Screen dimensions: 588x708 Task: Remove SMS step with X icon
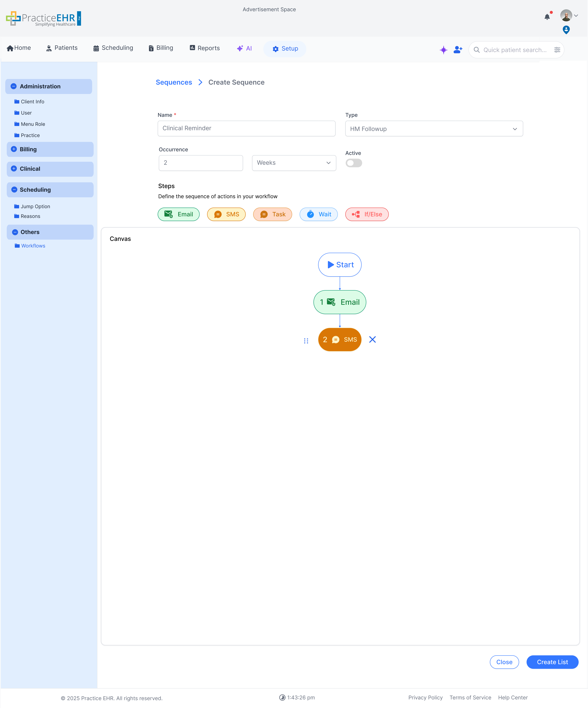(372, 340)
